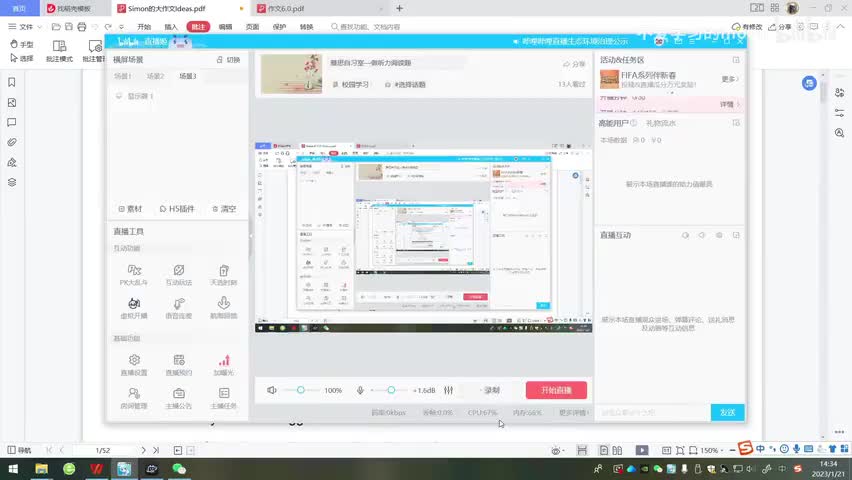Select the Hand tool in PDF toolbar
Screen dimensions: 852x480
pyautogui.click(x=22, y=44)
